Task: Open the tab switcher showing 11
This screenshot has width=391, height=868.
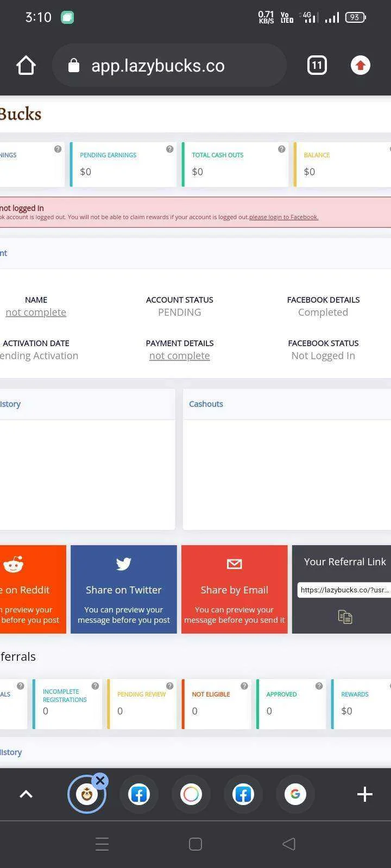Action: pyautogui.click(x=317, y=66)
